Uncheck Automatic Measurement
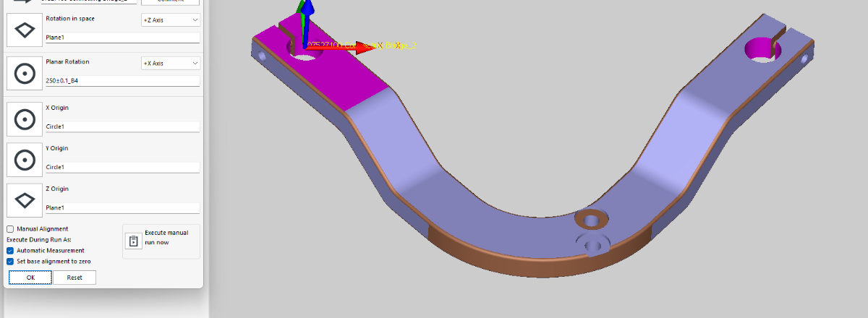Image resolution: width=868 pixels, height=318 pixels. (10, 251)
